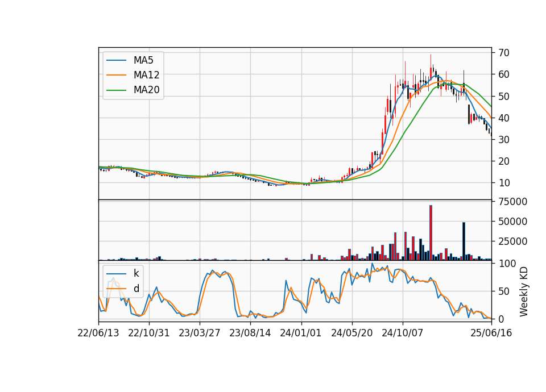546x392 pixels.
Task: Click the MA12 legend label
Action: coord(146,75)
